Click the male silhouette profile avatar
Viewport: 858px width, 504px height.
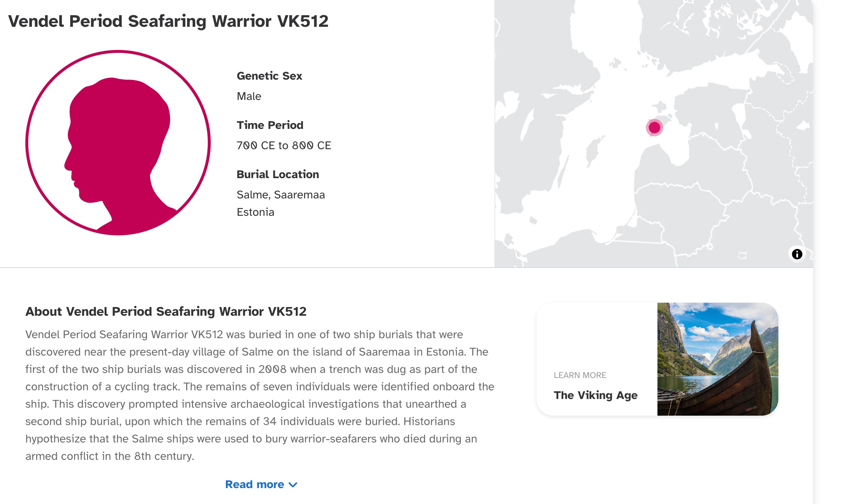pos(118,143)
